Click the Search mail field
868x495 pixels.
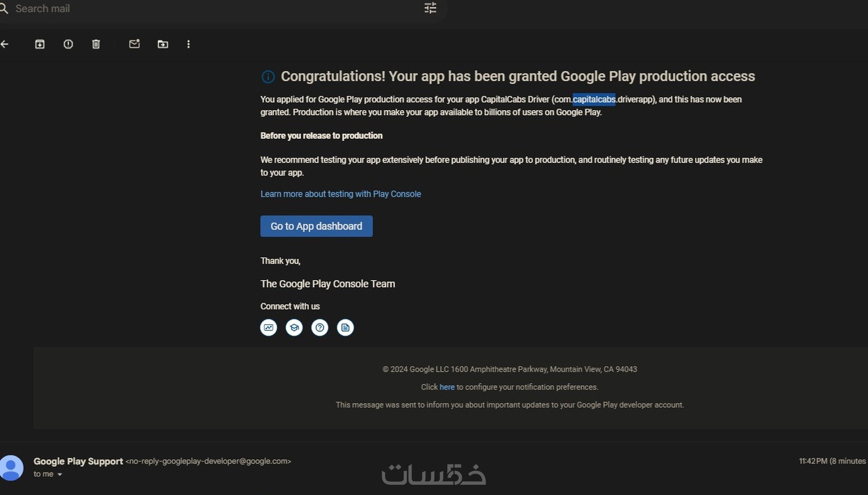(x=204, y=9)
